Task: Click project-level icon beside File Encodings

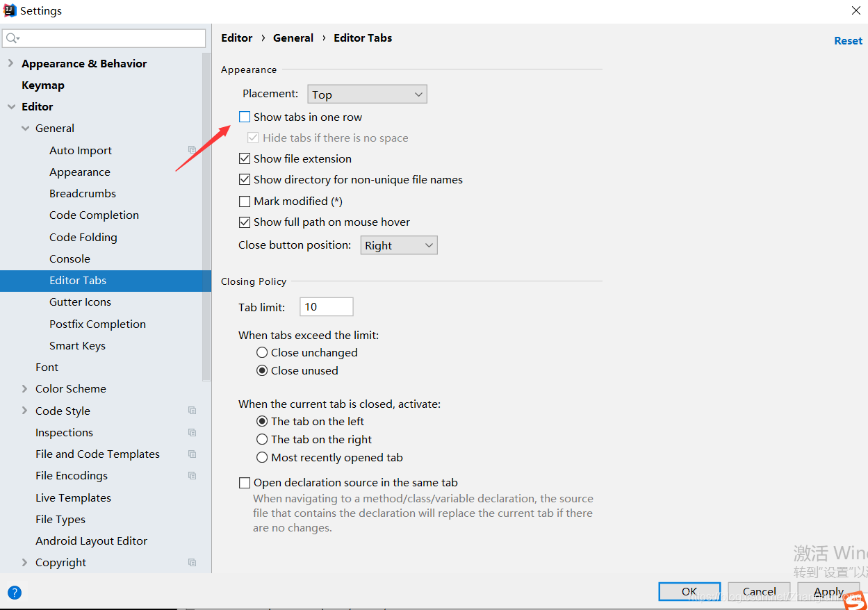Action: click(x=193, y=475)
